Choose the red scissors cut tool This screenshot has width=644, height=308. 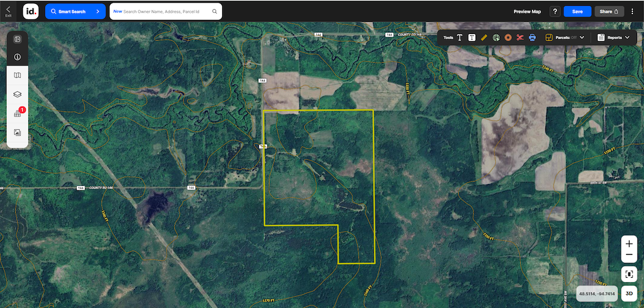coord(520,37)
